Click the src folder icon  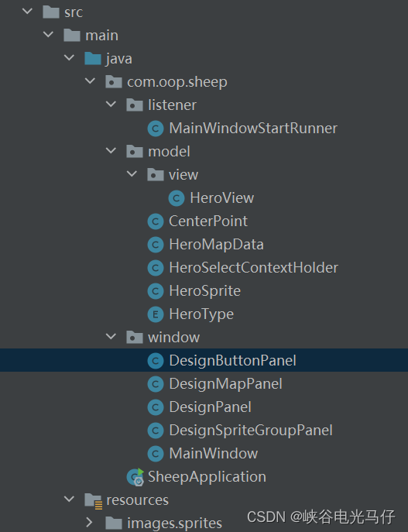click(51, 12)
